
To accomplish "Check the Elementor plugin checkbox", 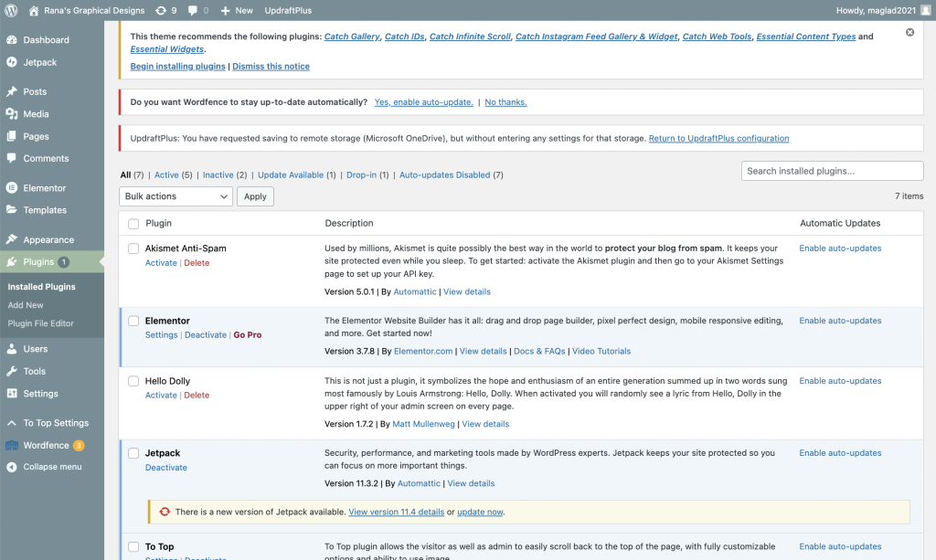I will tap(133, 321).
